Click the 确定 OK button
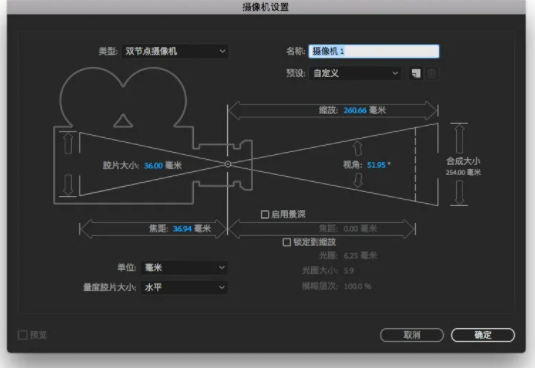Screen dimensions: 535x368 (483, 335)
